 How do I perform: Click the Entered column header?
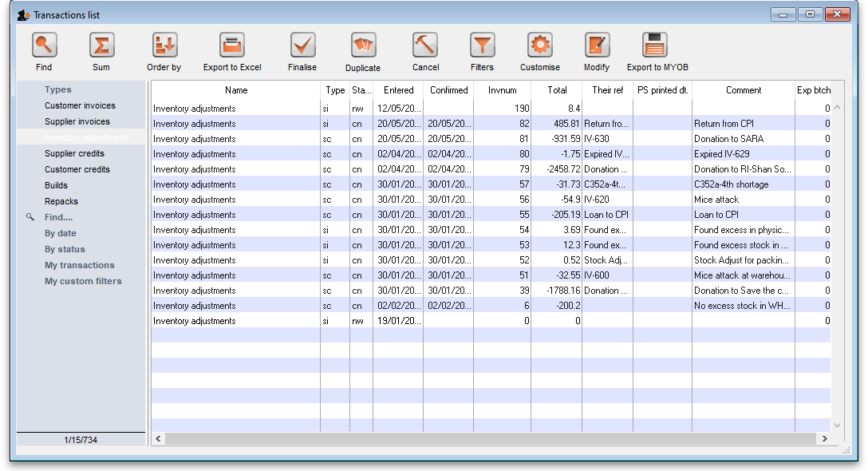tap(398, 90)
